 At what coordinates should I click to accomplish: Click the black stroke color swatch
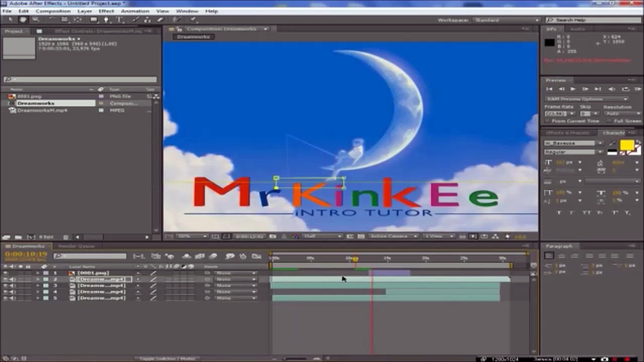[612, 151]
